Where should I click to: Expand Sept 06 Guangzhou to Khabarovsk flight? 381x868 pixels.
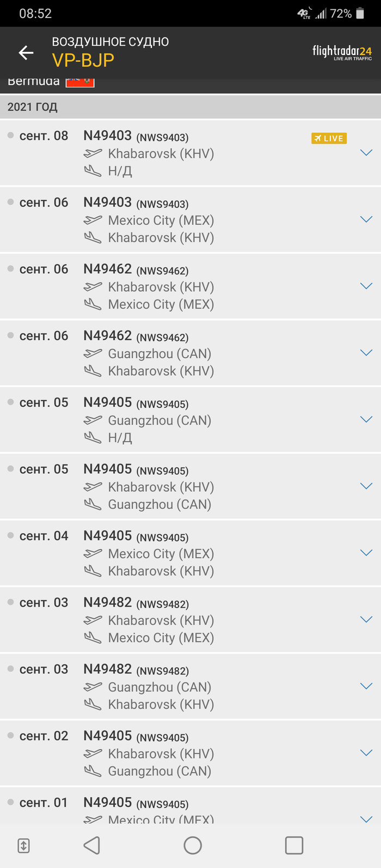click(x=366, y=353)
